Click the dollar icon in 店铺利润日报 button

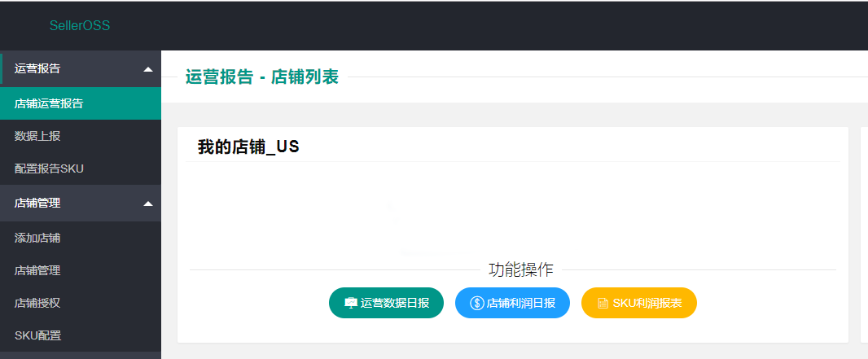tap(476, 303)
